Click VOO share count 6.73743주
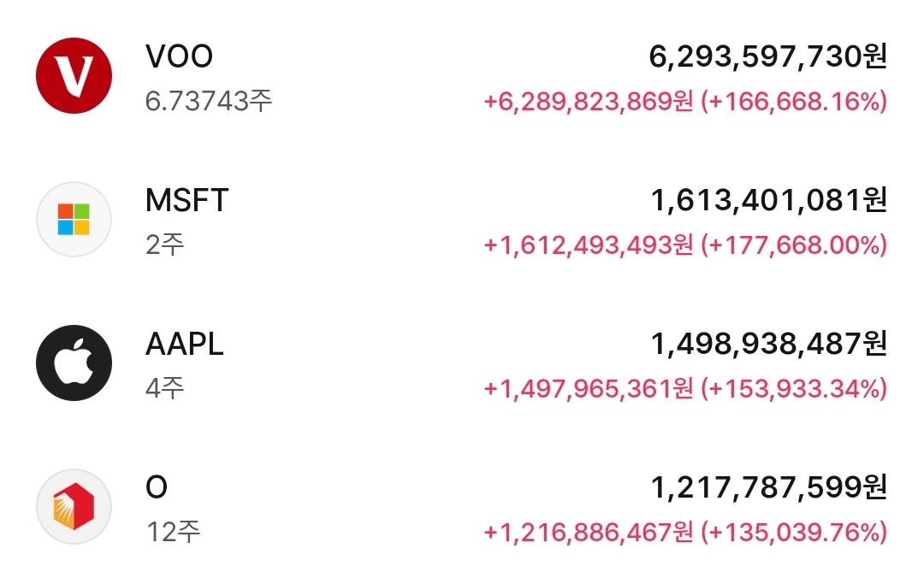The image size is (924, 572). 209,101
